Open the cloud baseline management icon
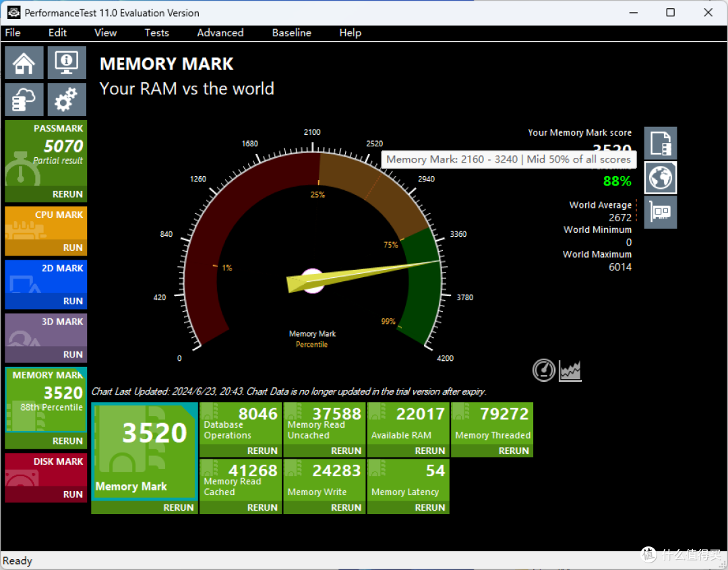This screenshot has width=728, height=570. (24, 99)
